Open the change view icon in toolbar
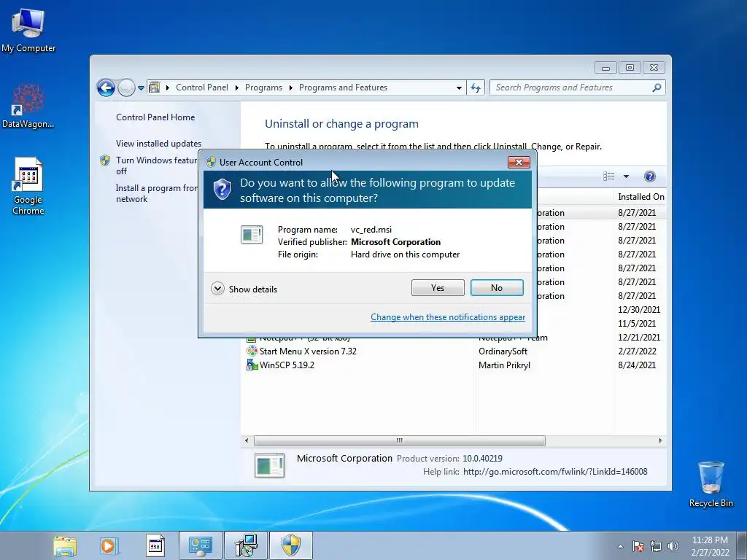 click(x=609, y=176)
